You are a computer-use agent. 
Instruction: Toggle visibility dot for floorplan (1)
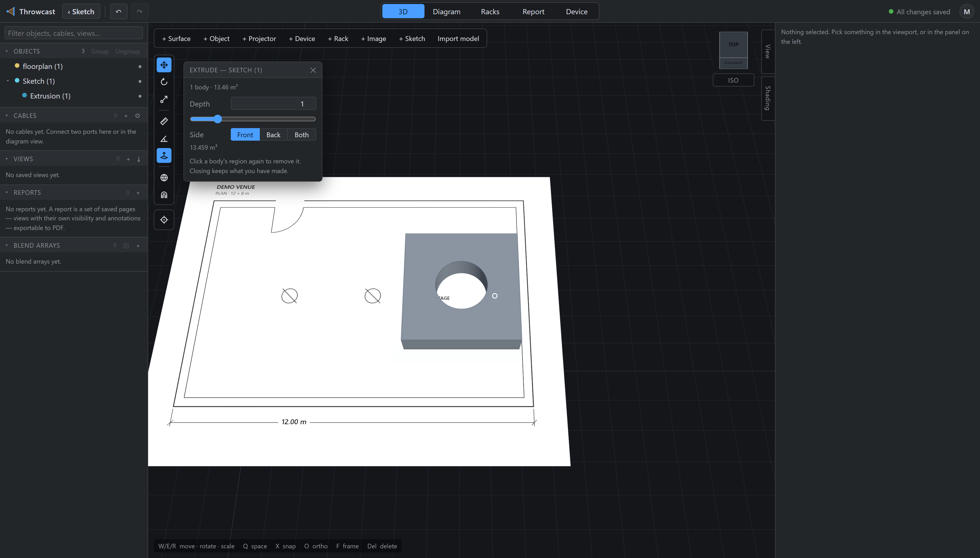140,67
